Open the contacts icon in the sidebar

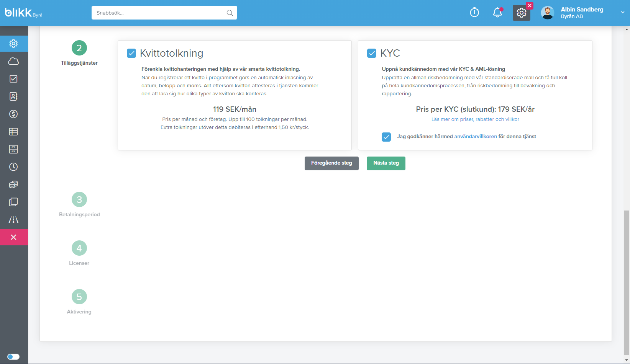(x=13, y=96)
